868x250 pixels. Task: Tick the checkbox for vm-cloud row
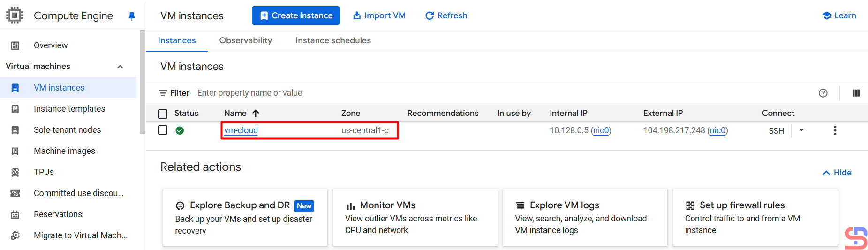(163, 130)
